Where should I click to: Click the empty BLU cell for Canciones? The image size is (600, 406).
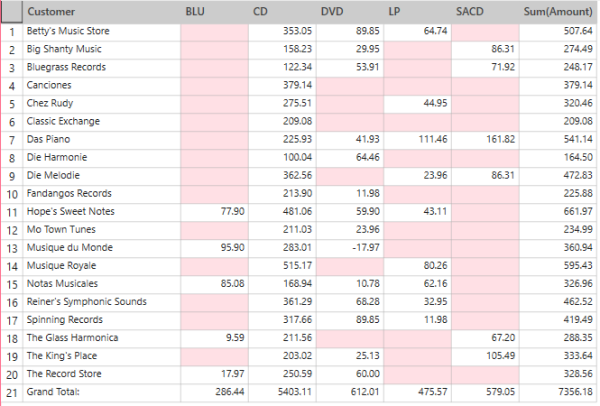point(215,85)
